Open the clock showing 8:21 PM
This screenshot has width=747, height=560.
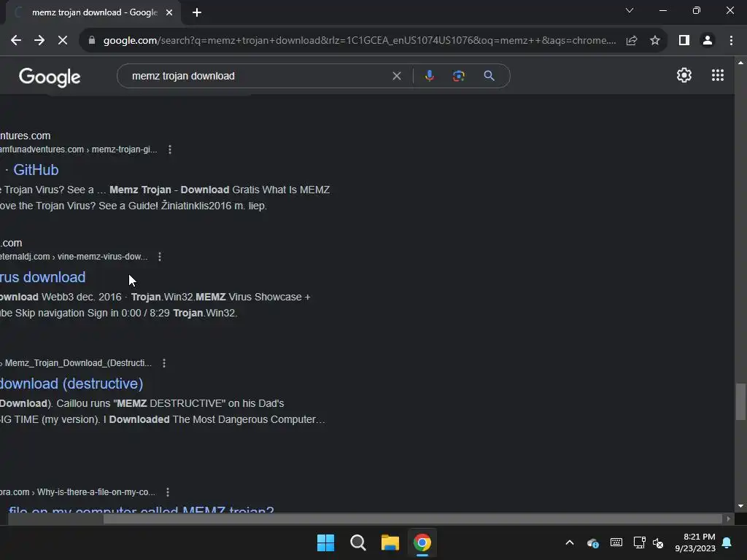(694, 542)
